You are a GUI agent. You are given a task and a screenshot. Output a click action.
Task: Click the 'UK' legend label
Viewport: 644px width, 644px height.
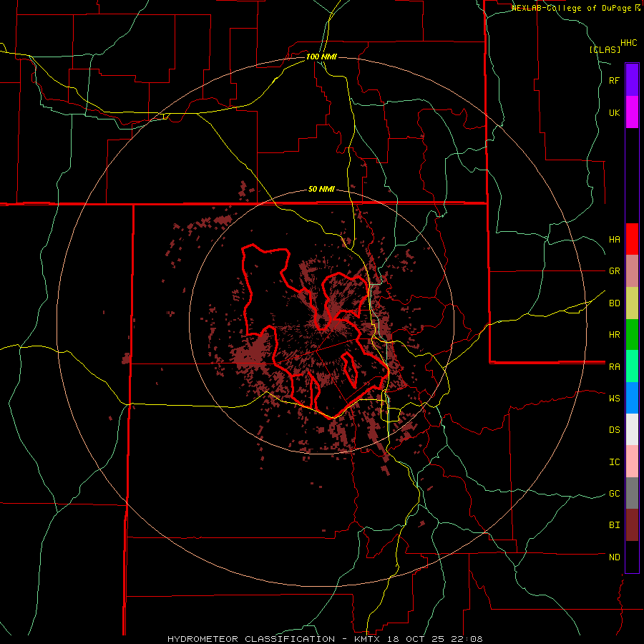pyautogui.click(x=614, y=112)
